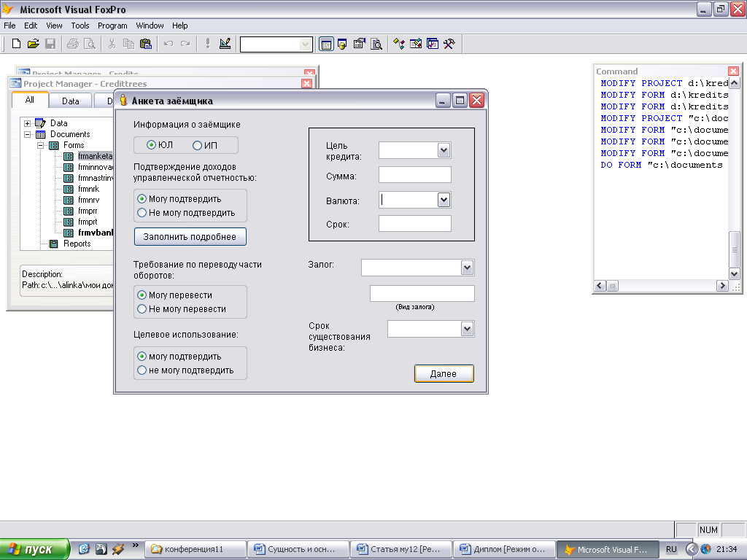Viewport: 747px width, 560px height.
Task: Select lowercase 'не могу подтвердить' radio button
Action: point(142,370)
